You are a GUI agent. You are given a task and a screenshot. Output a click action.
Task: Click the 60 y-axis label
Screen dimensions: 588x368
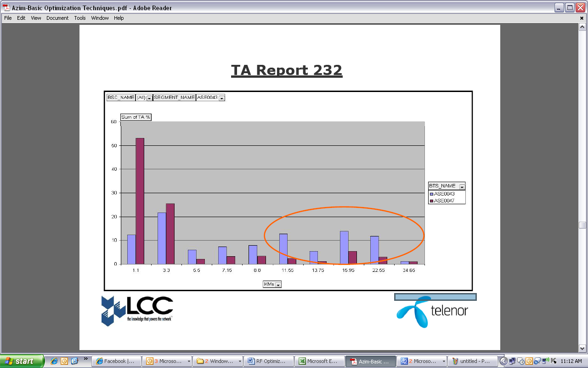click(113, 122)
